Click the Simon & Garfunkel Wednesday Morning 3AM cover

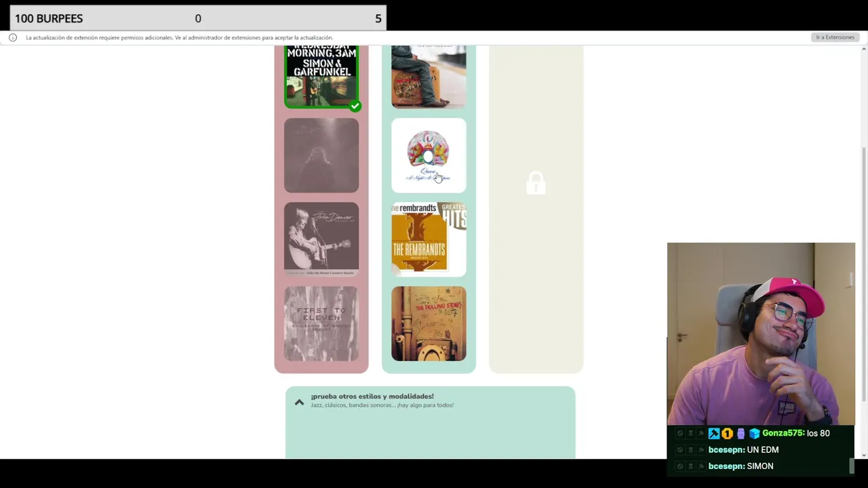tap(321, 76)
